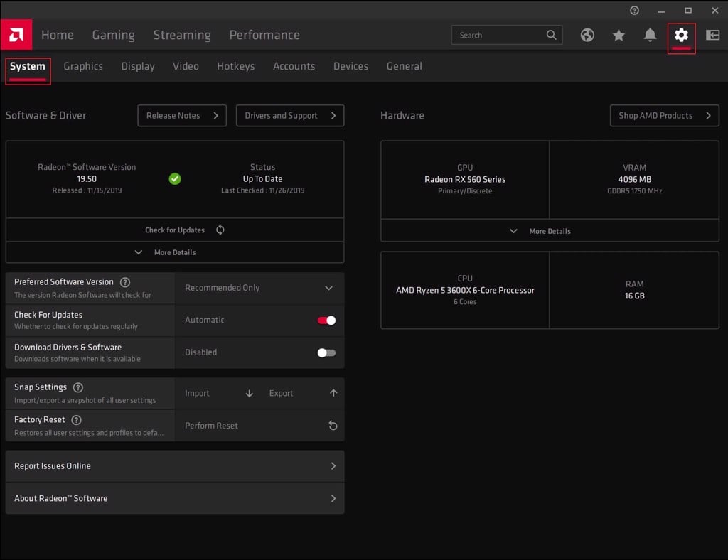Switch to the Accounts settings tab
The height and width of the screenshot is (560, 728).
pyautogui.click(x=294, y=66)
